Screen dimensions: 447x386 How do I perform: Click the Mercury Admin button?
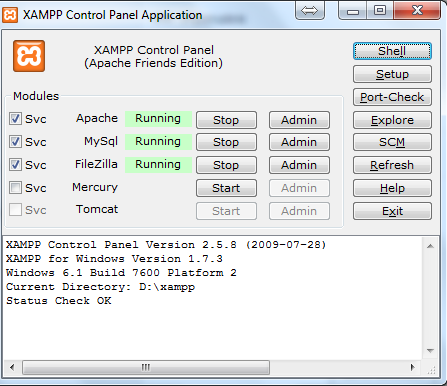tap(299, 188)
